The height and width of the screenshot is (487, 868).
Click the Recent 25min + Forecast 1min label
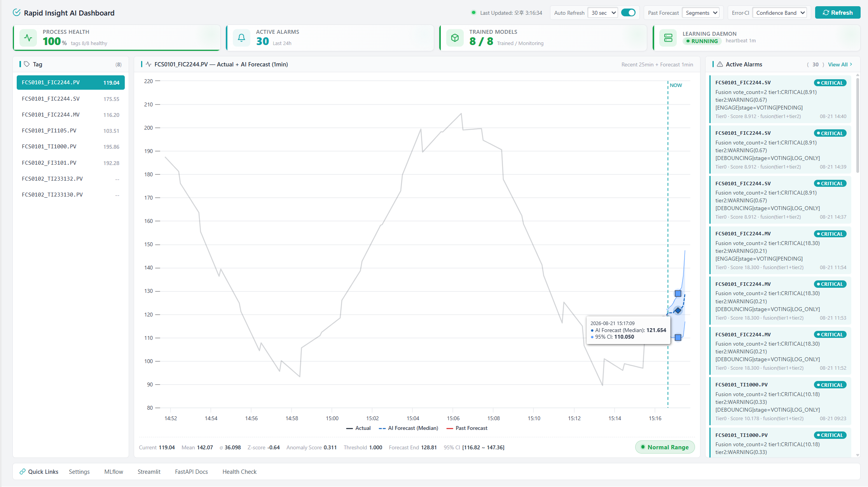point(657,64)
